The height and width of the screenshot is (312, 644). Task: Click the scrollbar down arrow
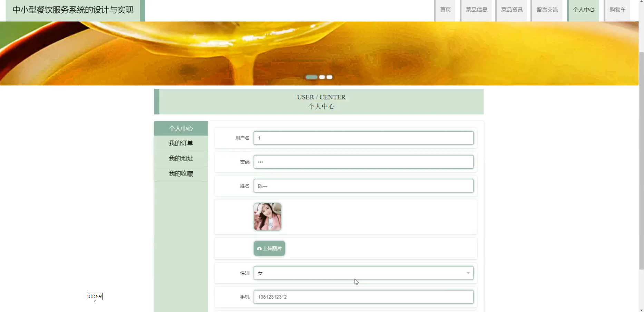641,310
